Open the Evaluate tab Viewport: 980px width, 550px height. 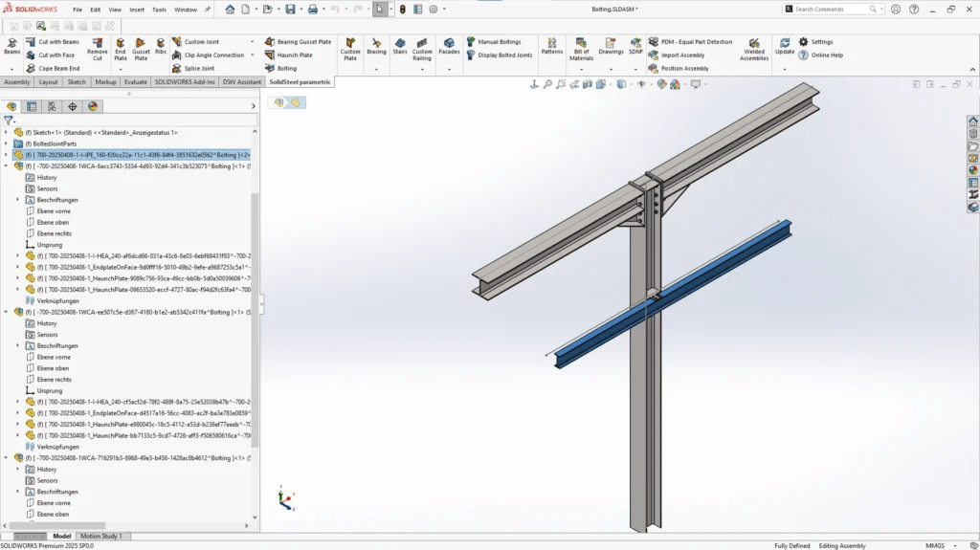click(136, 82)
